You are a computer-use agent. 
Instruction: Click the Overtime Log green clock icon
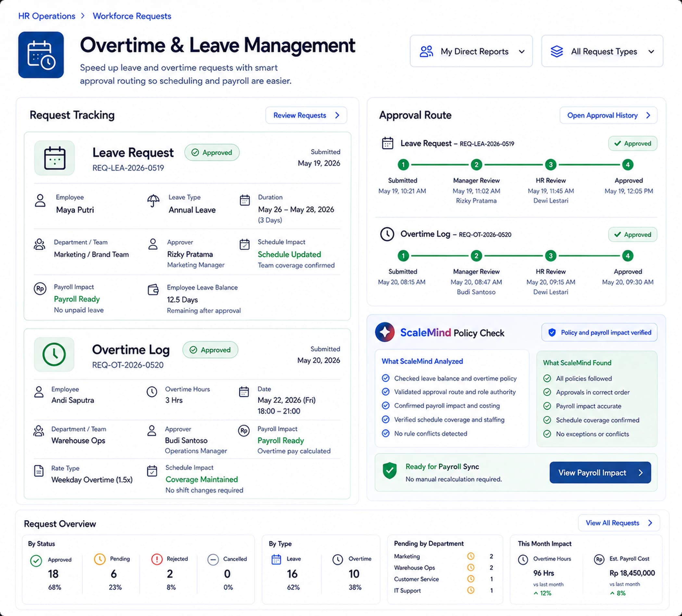pyautogui.click(x=54, y=354)
